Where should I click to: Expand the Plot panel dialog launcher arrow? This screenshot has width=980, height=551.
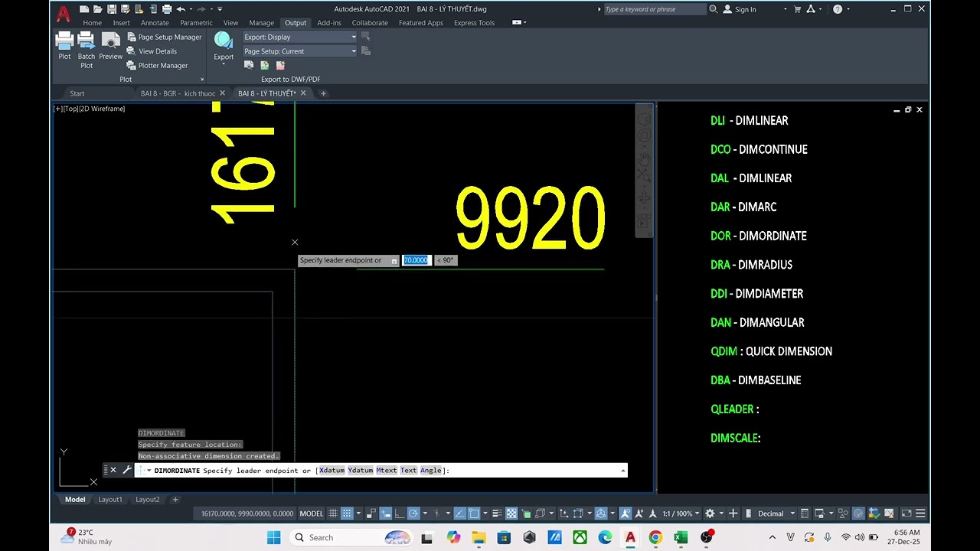202,80
